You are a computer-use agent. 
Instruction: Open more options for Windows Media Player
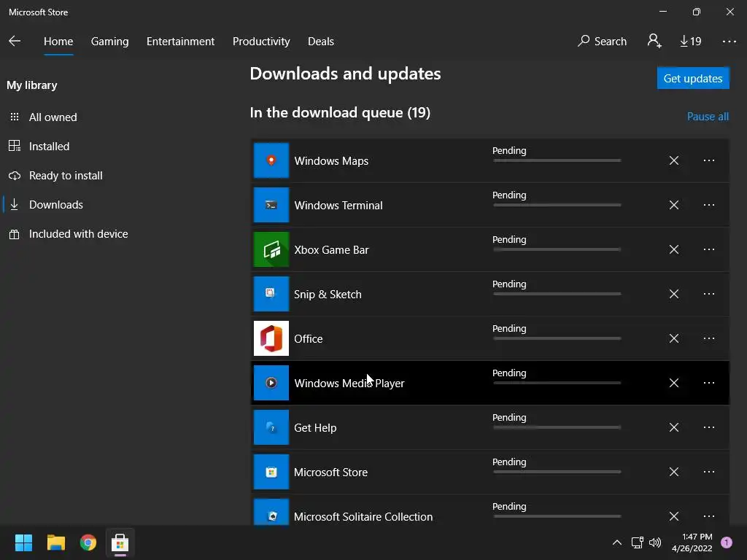coord(709,383)
